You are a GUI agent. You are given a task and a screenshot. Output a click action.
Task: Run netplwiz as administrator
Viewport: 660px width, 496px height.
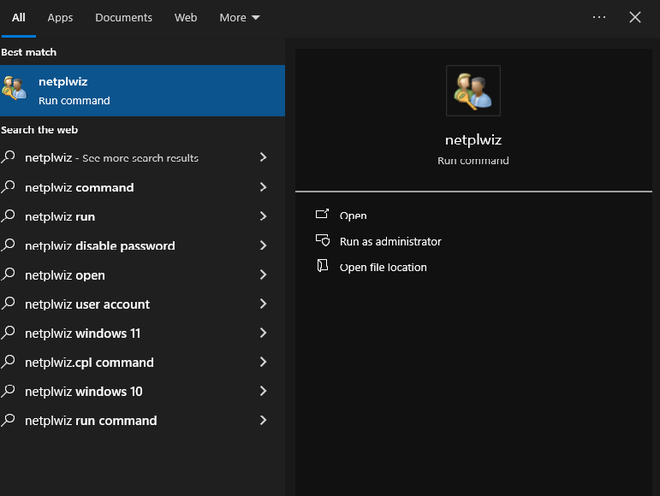point(390,241)
